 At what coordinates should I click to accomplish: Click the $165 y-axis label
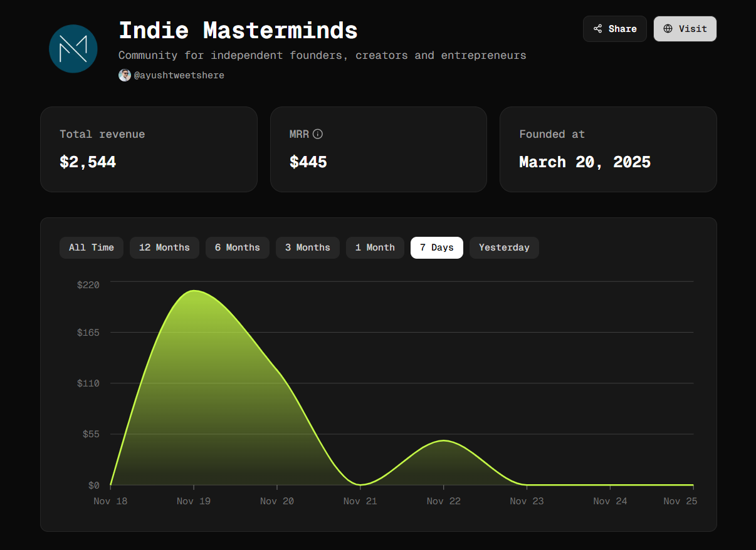[88, 333]
